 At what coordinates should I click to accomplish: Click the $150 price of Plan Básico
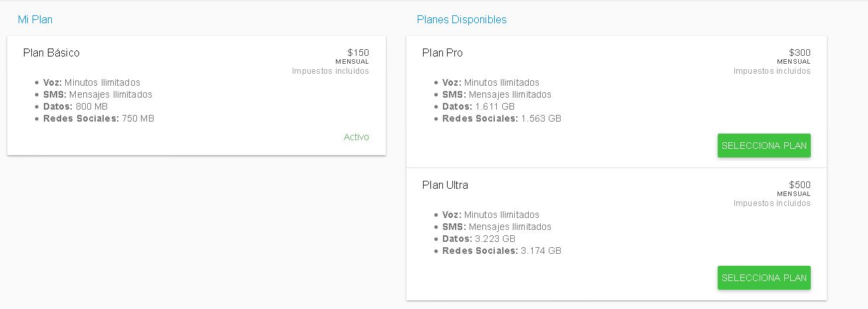click(x=358, y=53)
